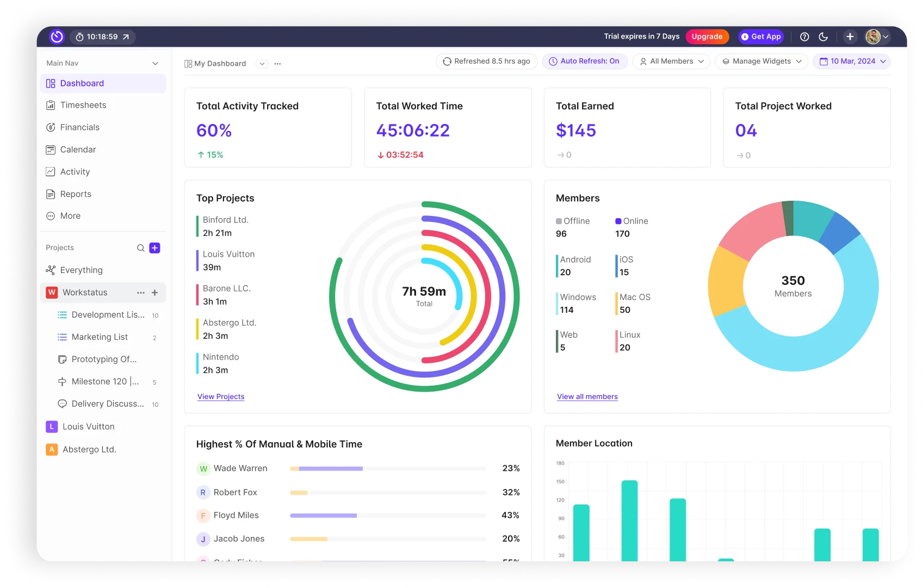Open My Dashboard ellipsis menu

[x=278, y=64]
